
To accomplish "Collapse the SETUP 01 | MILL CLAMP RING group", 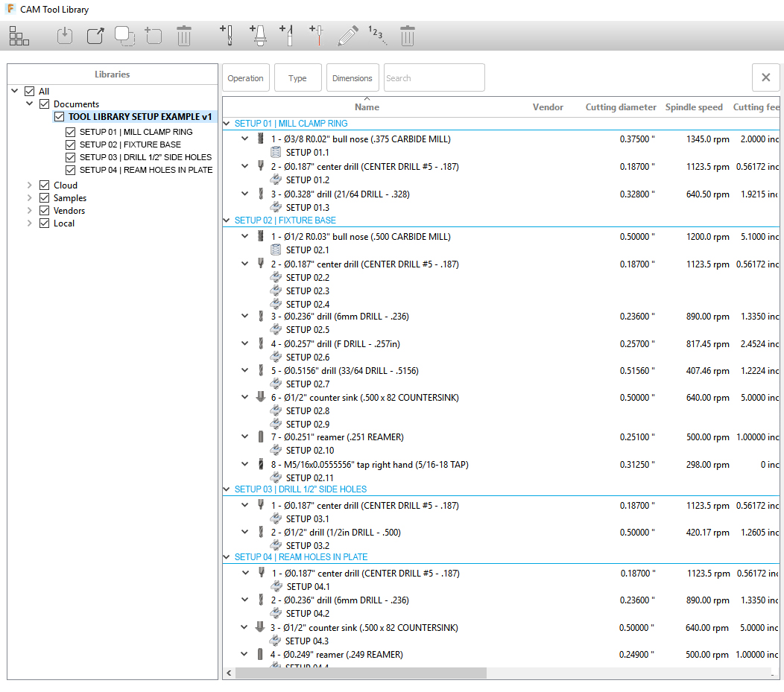I will coord(227,123).
